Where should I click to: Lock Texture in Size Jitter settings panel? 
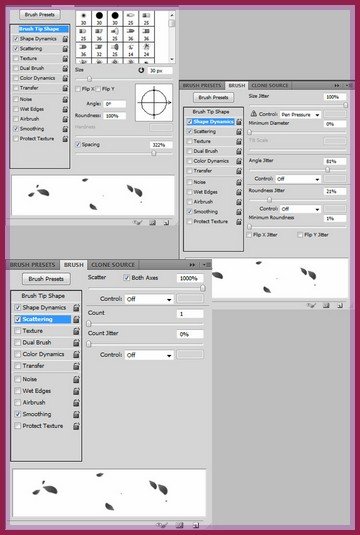[239, 142]
